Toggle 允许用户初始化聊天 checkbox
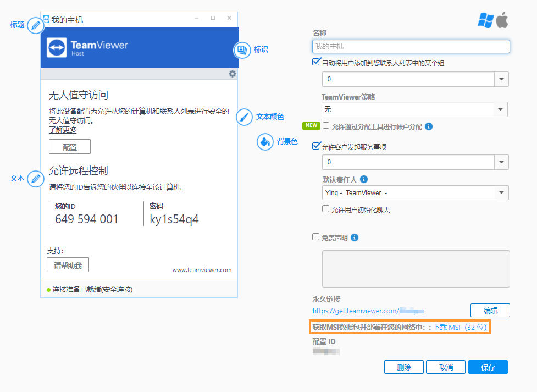 tap(326, 209)
